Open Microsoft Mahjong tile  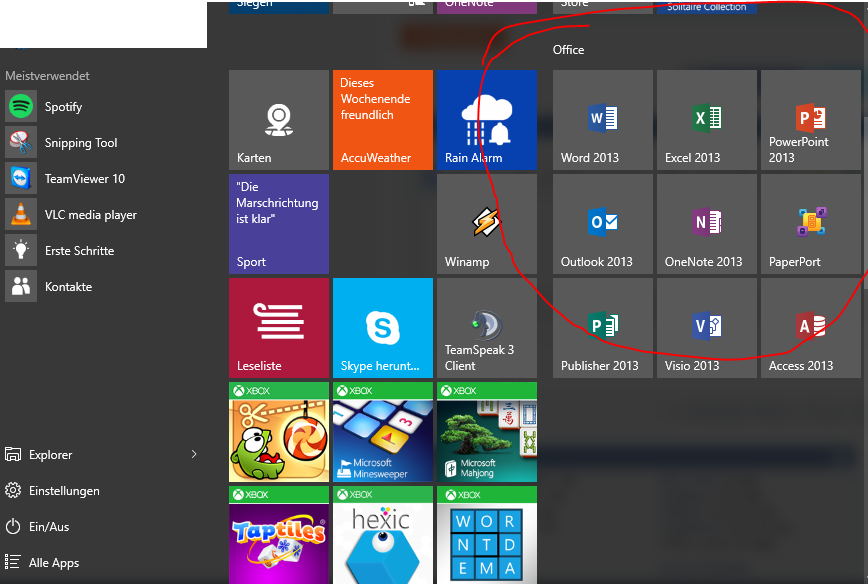[x=487, y=432]
